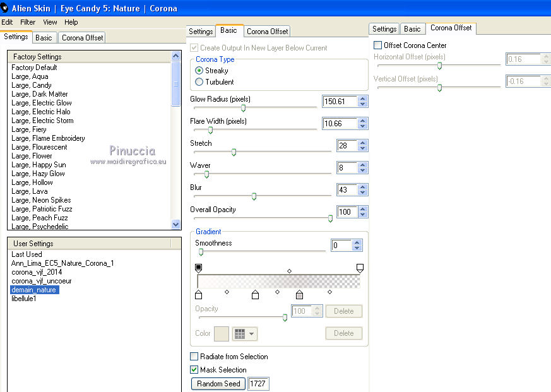Viewport: 551px width, 392px height.
Task: Select the Turbulent corona type
Action: point(199,82)
